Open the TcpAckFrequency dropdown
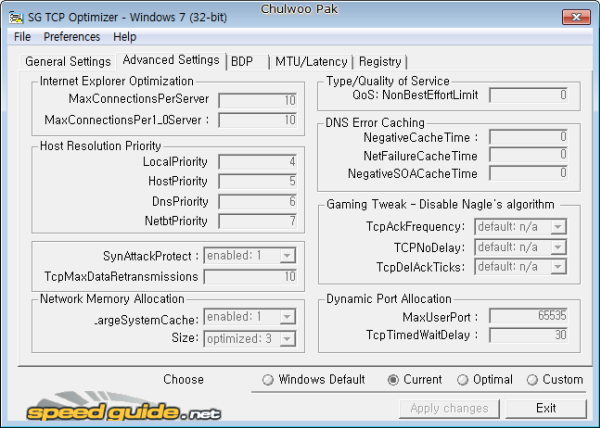This screenshot has height=428, width=600. [x=558, y=227]
